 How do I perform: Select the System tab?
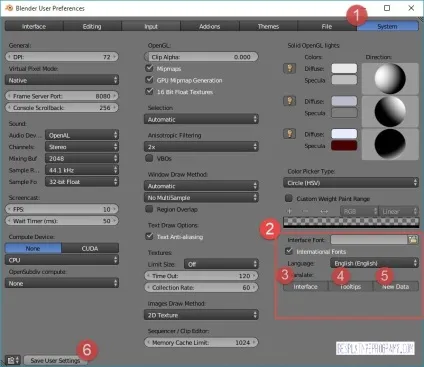[387, 26]
